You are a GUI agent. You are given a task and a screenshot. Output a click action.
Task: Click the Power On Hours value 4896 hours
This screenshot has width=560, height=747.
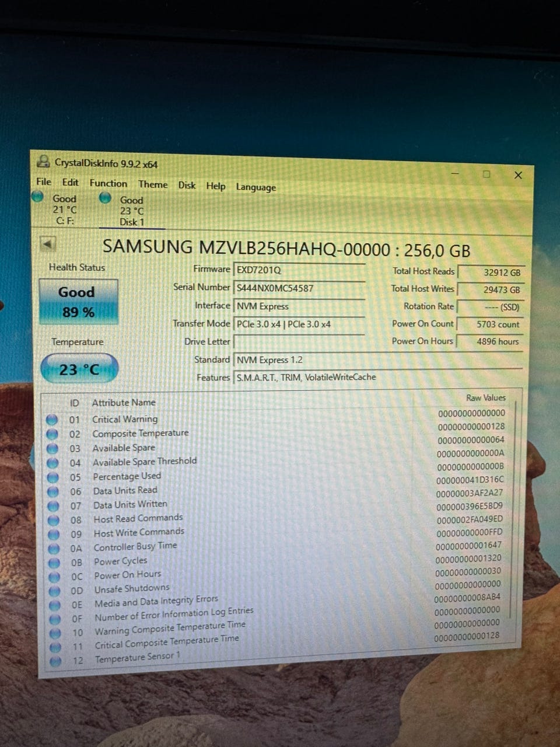point(491,341)
